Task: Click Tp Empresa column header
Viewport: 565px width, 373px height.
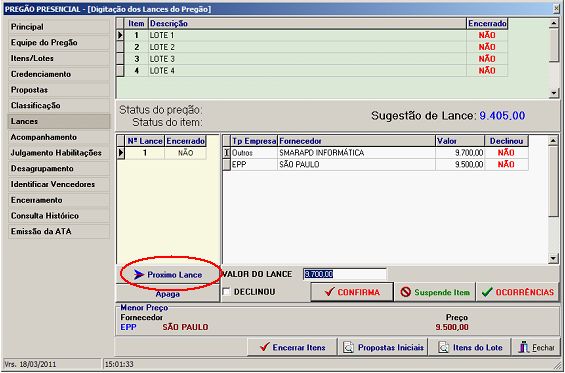Action: click(x=254, y=141)
